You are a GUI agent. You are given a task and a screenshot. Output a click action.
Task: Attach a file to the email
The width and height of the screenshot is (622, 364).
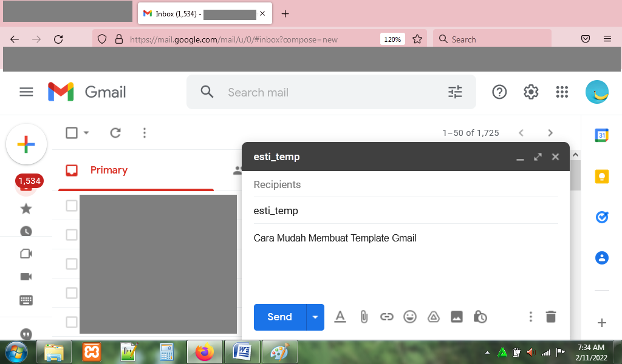[x=363, y=317]
